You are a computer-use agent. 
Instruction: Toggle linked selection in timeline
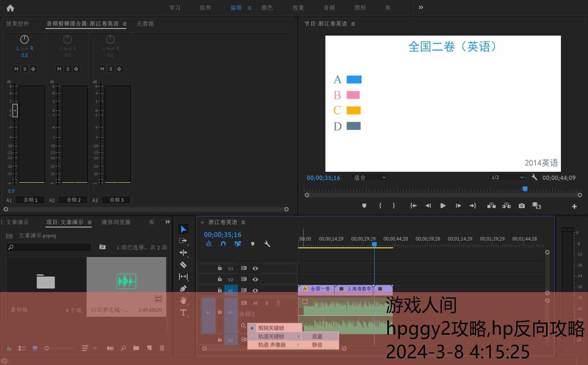[x=238, y=244]
